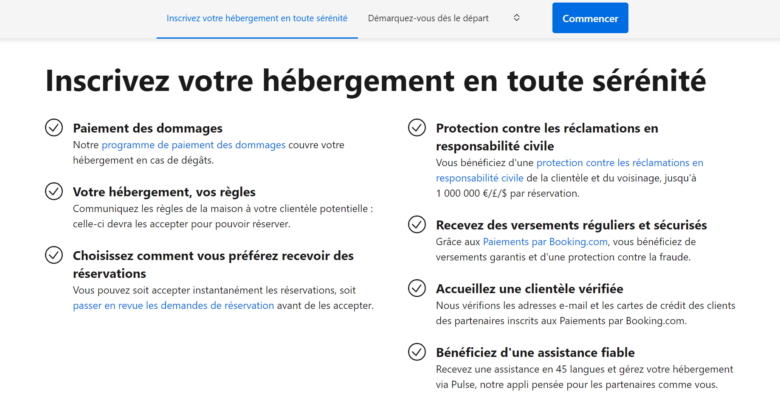This screenshot has width=780, height=396.
Task: Click checkmark icon beside 'Protection contre les réclamations'
Action: click(417, 127)
